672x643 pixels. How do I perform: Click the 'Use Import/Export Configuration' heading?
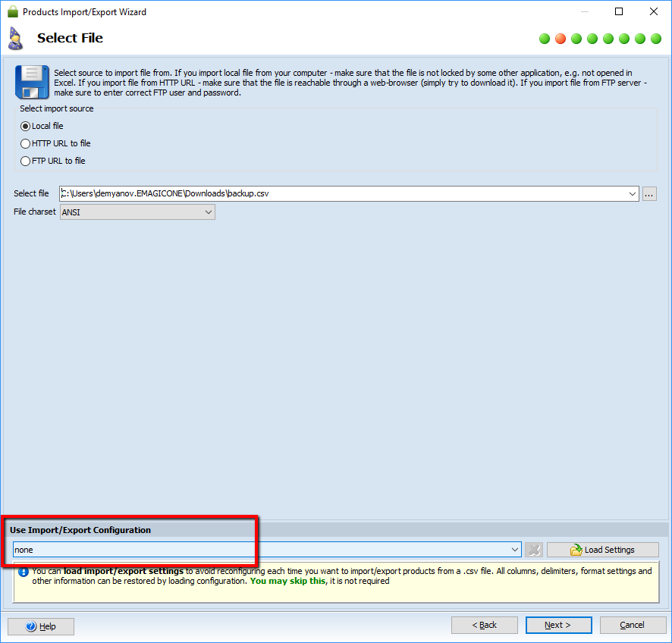click(x=80, y=530)
